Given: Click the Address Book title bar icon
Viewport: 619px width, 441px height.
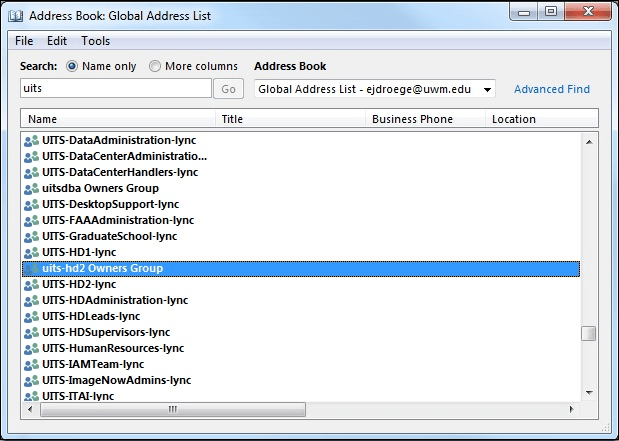Looking at the screenshot, I should pyautogui.click(x=16, y=16).
